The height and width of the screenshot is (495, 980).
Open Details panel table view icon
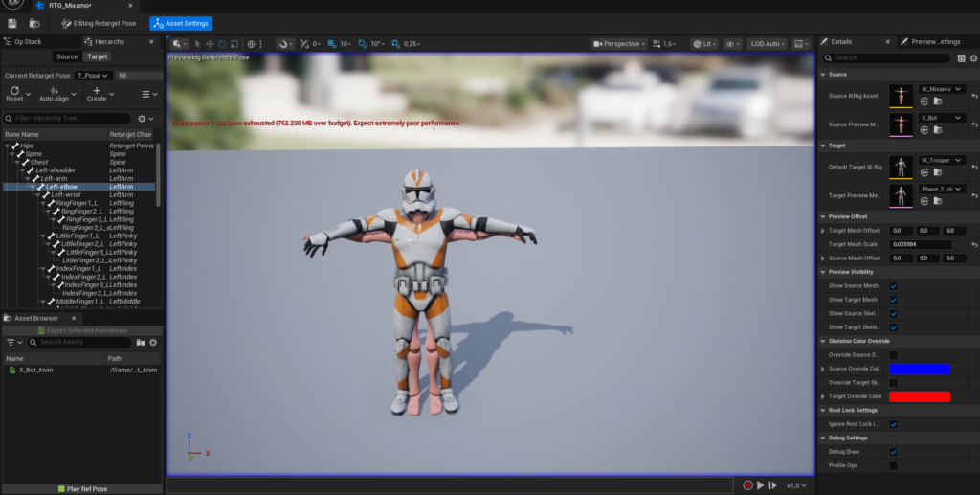(x=961, y=58)
